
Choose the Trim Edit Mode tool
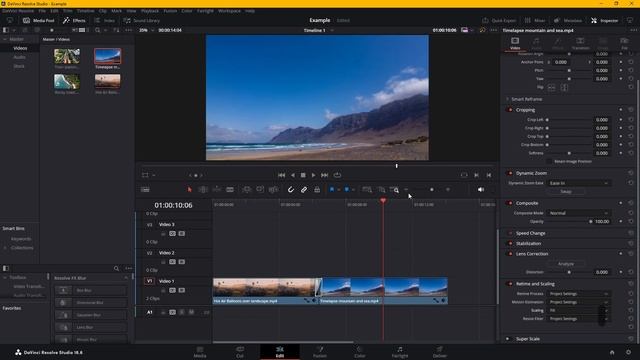(x=203, y=189)
